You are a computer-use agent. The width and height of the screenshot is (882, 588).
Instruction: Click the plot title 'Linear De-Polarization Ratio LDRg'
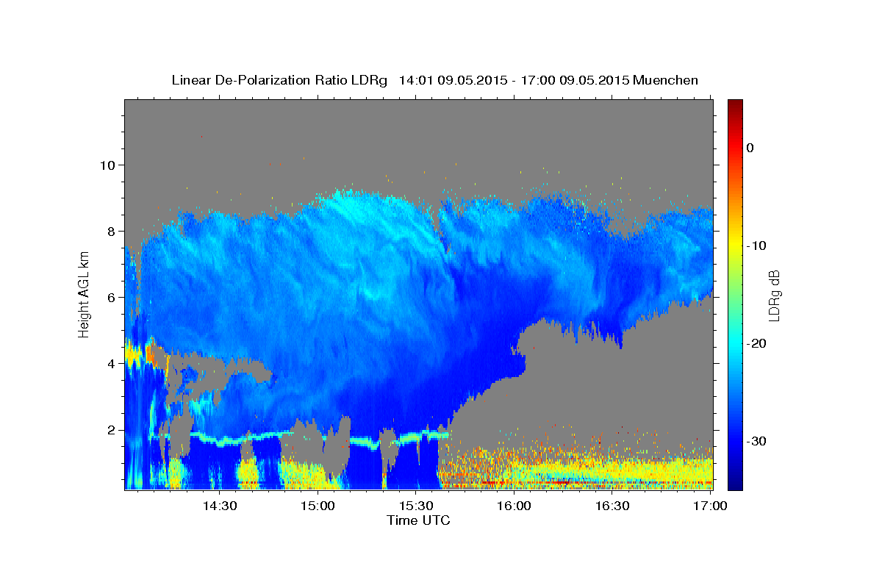(x=279, y=80)
